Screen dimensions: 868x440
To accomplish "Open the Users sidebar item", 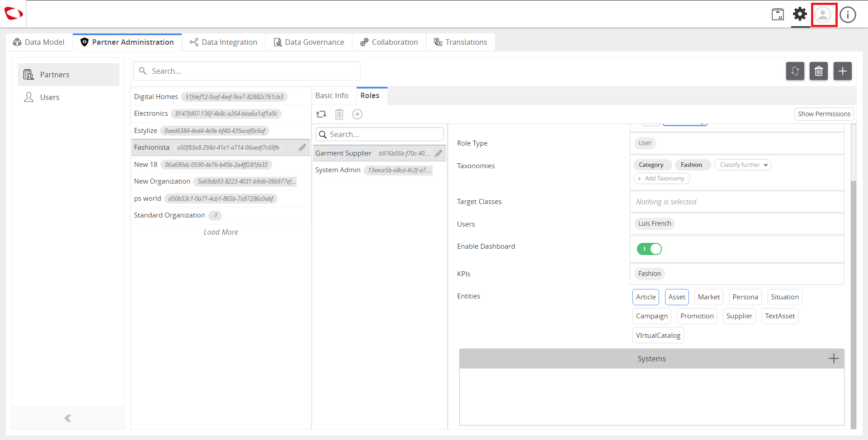I will (68, 97).
